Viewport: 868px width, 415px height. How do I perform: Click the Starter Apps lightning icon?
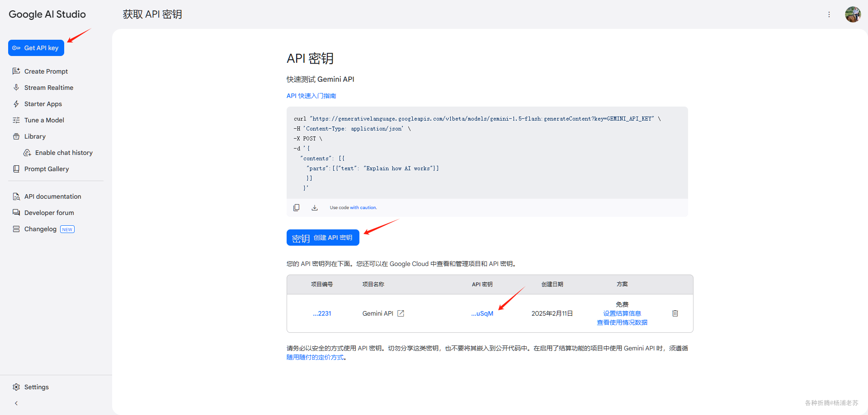(x=16, y=104)
